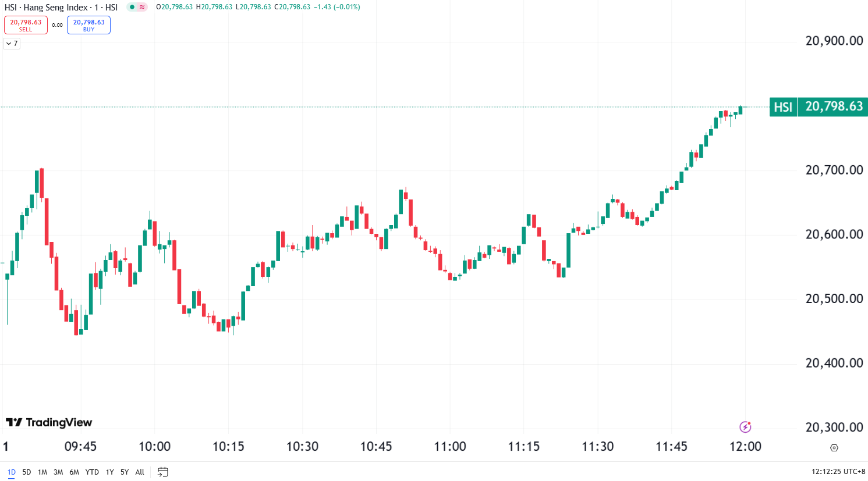Select the YTD date range
868x481 pixels.
point(92,472)
